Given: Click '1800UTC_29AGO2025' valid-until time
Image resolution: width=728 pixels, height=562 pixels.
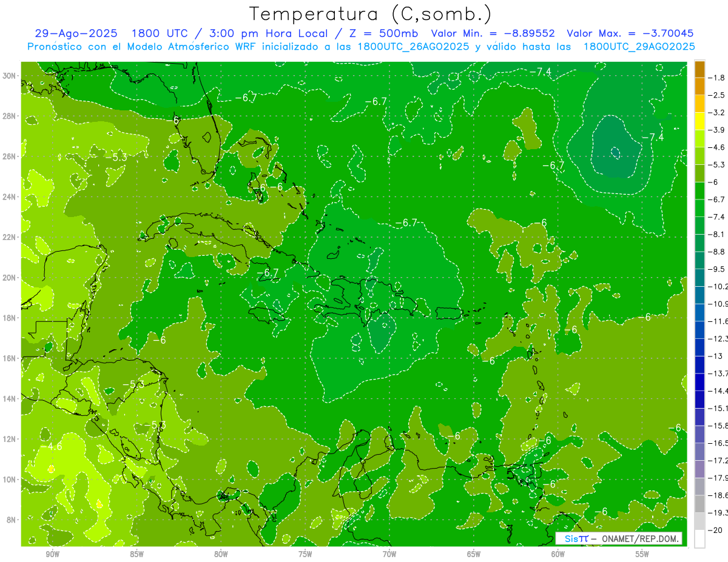Looking at the screenshot, I should pos(639,47).
